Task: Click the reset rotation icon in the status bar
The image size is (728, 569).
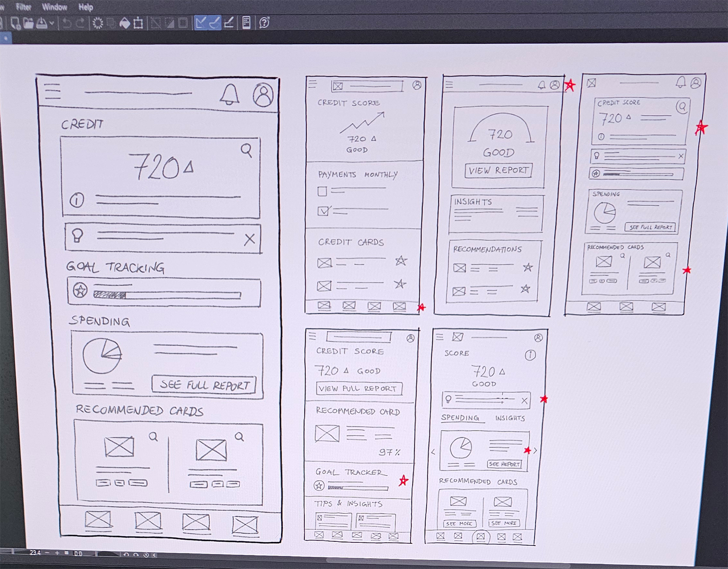Action: tap(146, 554)
